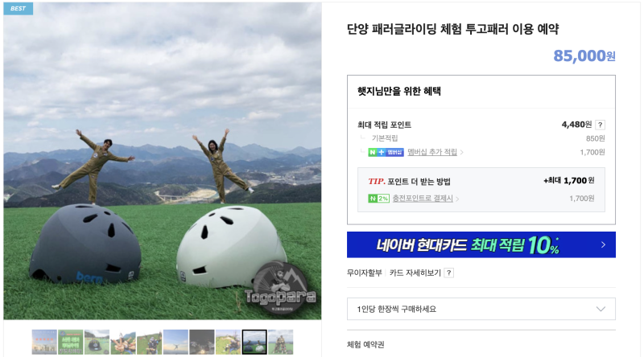Screen dimensions: 644x357
Task: Click the question mark beside 카드 자세히보기
Action: pos(449,273)
